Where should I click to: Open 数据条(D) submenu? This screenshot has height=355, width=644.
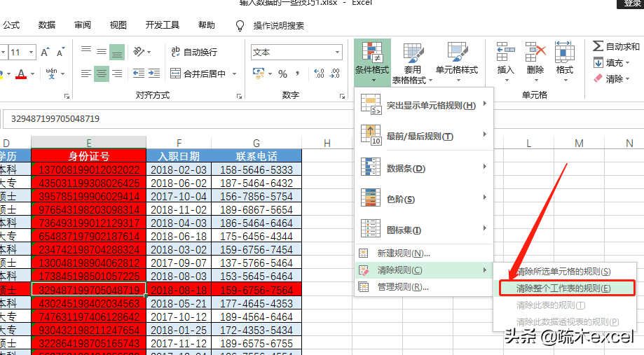pyautogui.click(x=424, y=168)
